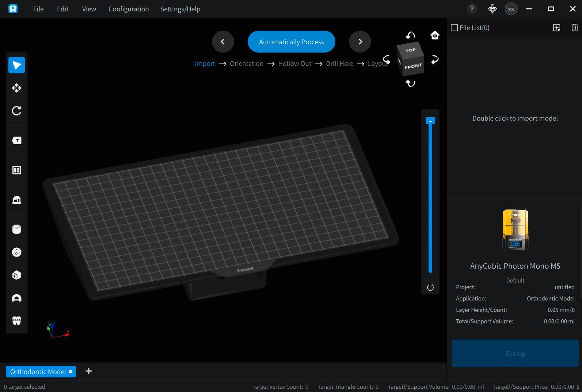This screenshot has width=582, height=392.
Task: Open the help question mark
Action: (x=472, y=9)
